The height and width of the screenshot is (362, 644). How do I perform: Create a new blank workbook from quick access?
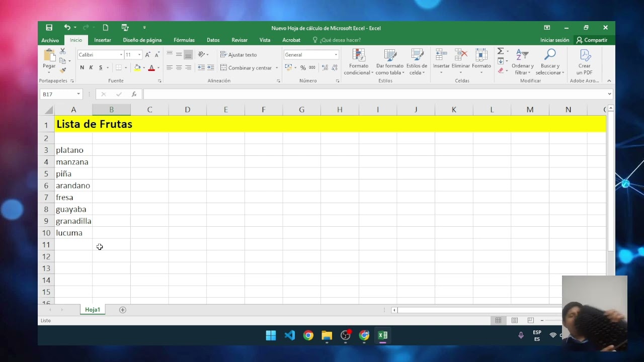106,28
